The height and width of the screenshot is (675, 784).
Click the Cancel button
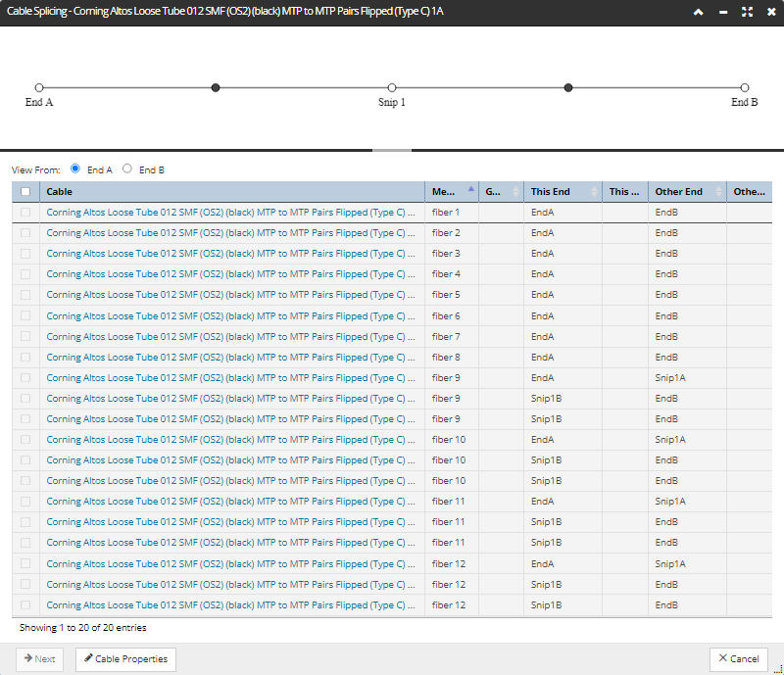coord(739,659)
